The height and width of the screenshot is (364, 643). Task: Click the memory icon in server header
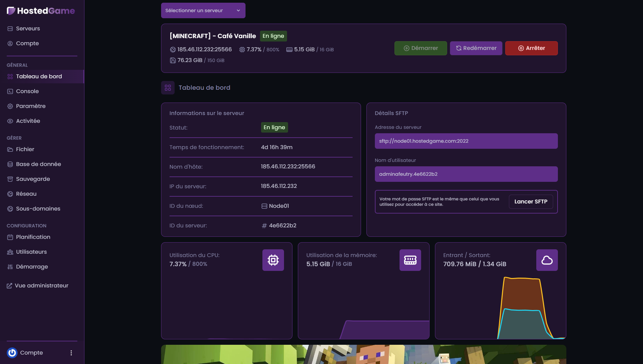[289, 50]
